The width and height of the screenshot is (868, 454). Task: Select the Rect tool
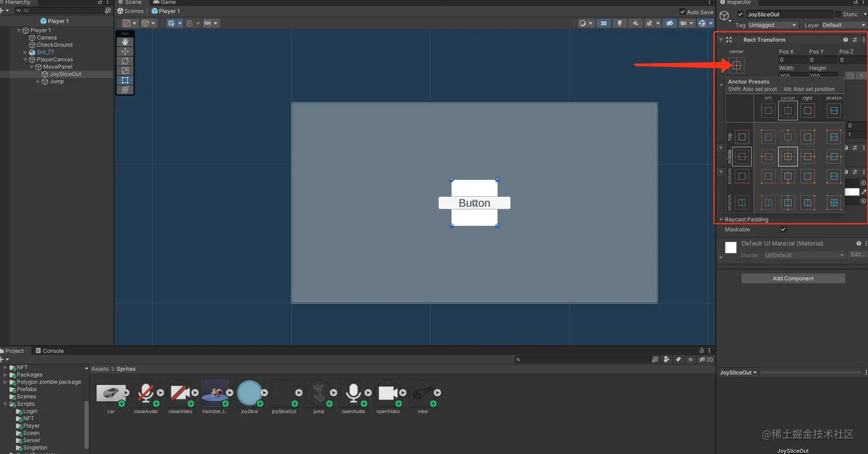125,80
